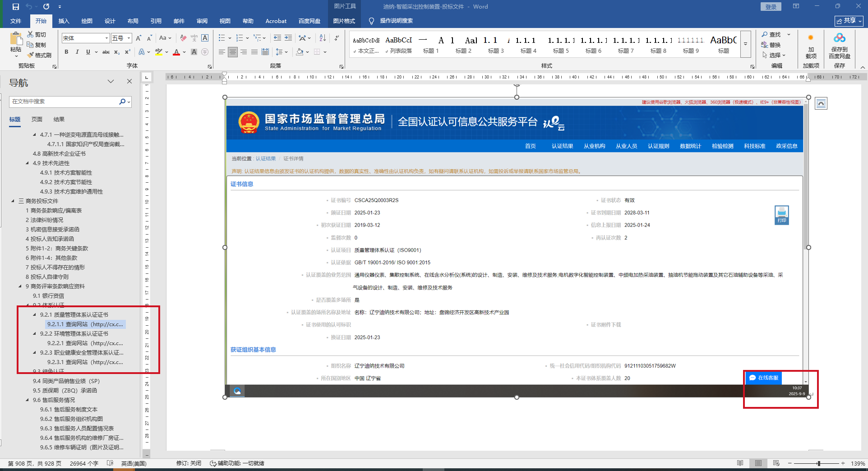This screenshot has width=868, height=471.
Task: Open the font color dropdown arrow
Action: [x=184, y=52]
